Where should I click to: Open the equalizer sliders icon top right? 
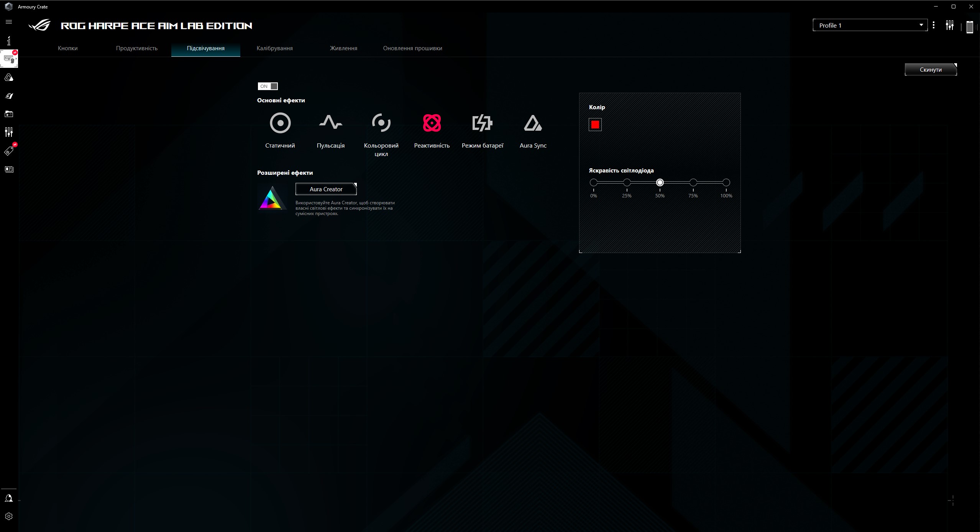pos(950,25)
